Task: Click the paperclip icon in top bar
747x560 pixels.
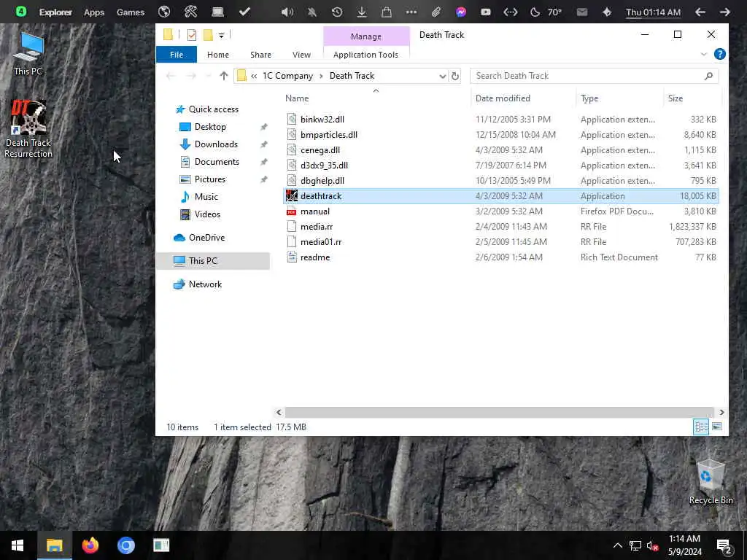Action: (436, 12)
